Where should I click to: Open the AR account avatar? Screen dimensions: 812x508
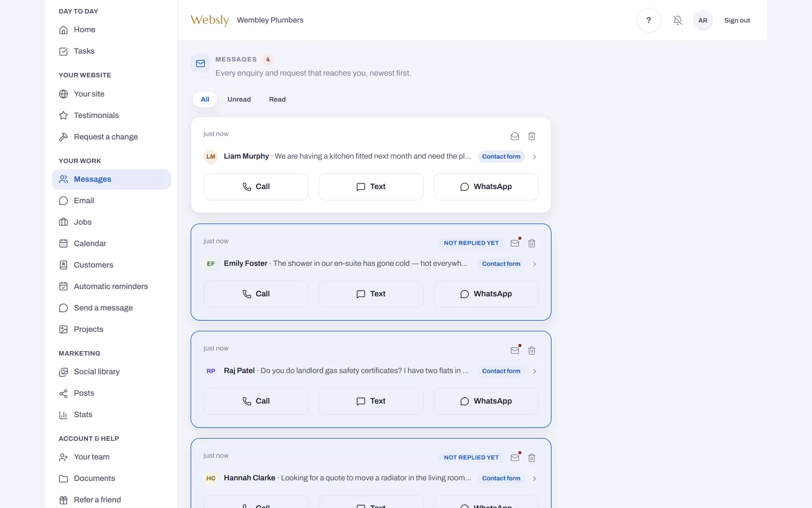click(703, 20)
